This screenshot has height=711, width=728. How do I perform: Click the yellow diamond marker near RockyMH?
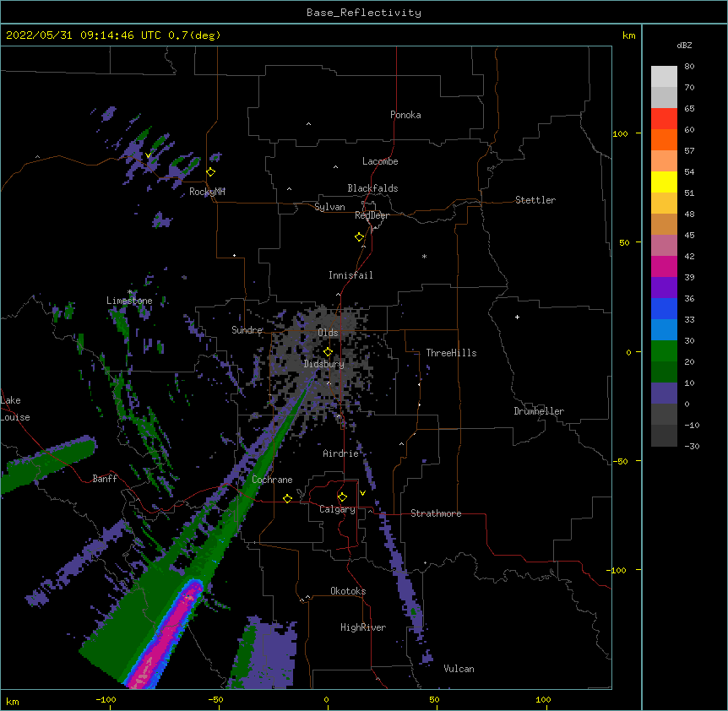point(211,172)
